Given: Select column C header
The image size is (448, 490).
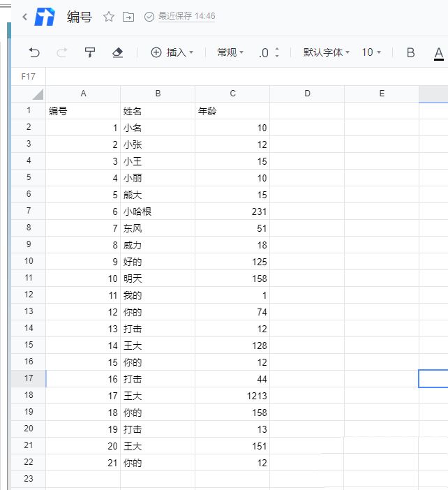Looking at the screenshot, I should click(232, 94).
